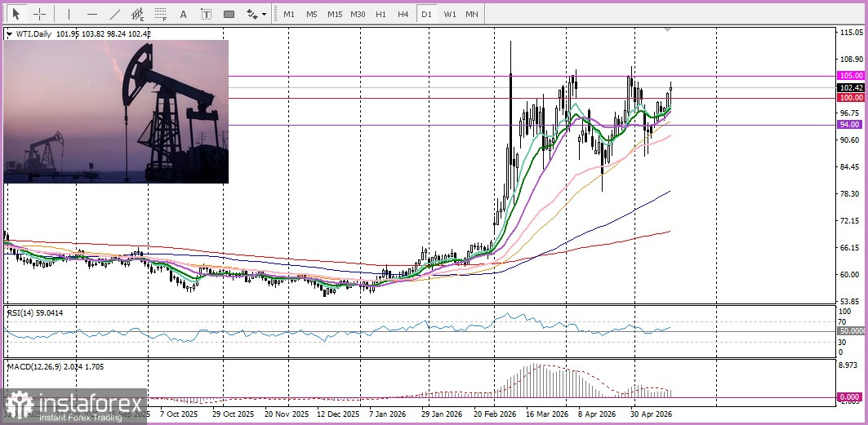Choose the horizontal line tool
This screenshot has width=868, height=425.
tap(92, 14)
